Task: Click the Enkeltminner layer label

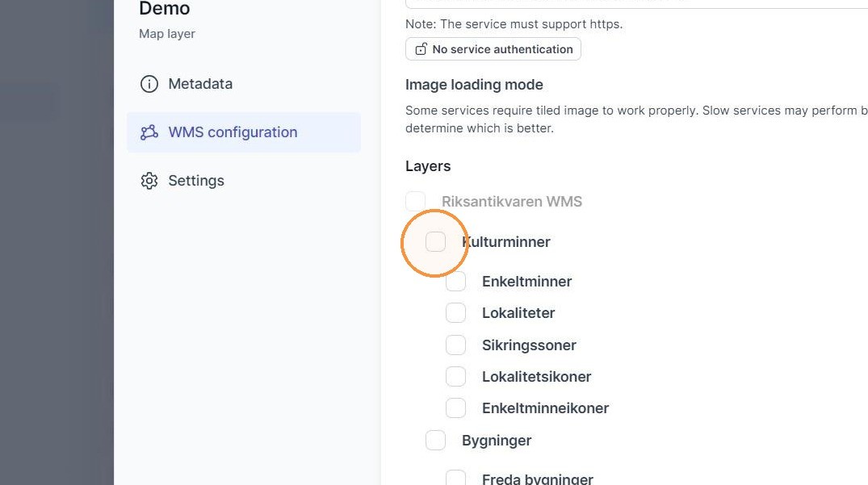Action: [x=527, y=282]
